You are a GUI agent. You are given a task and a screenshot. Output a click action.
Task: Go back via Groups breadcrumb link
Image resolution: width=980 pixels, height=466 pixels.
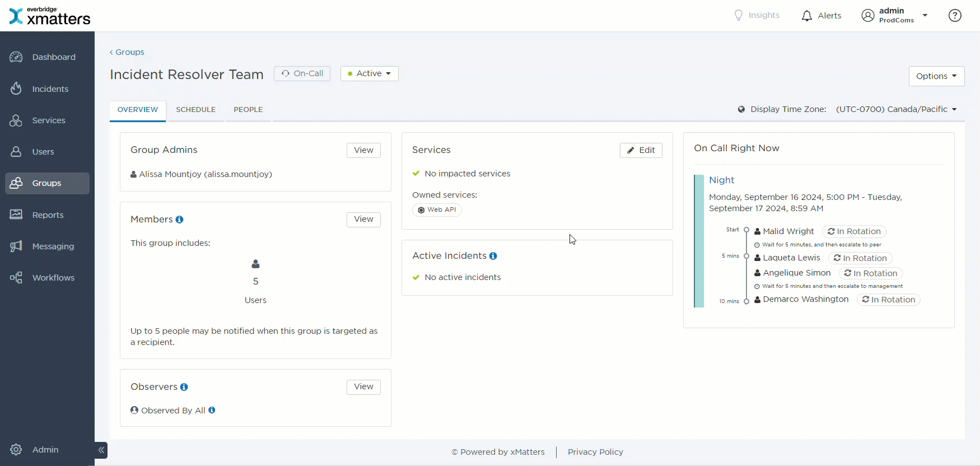point(127,52)
